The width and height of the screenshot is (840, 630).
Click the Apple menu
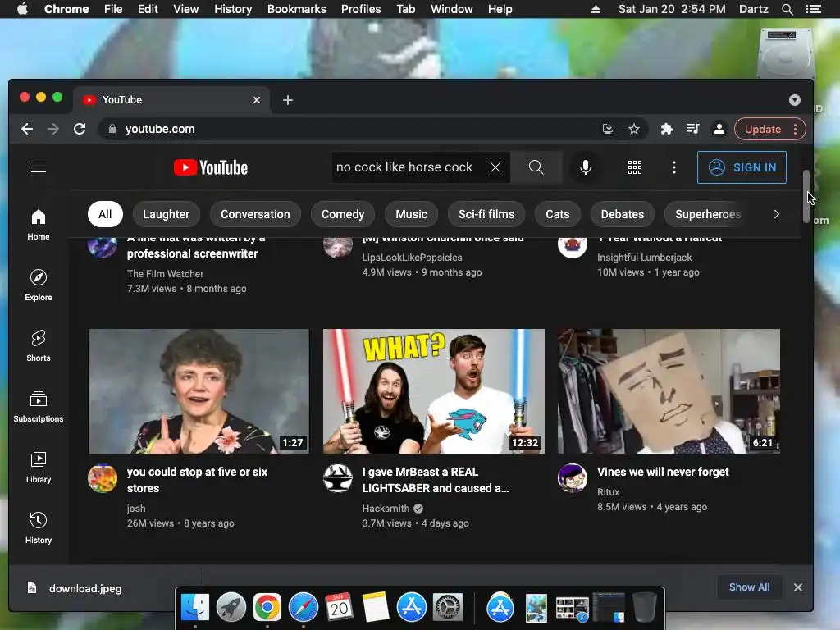[22, 9]
